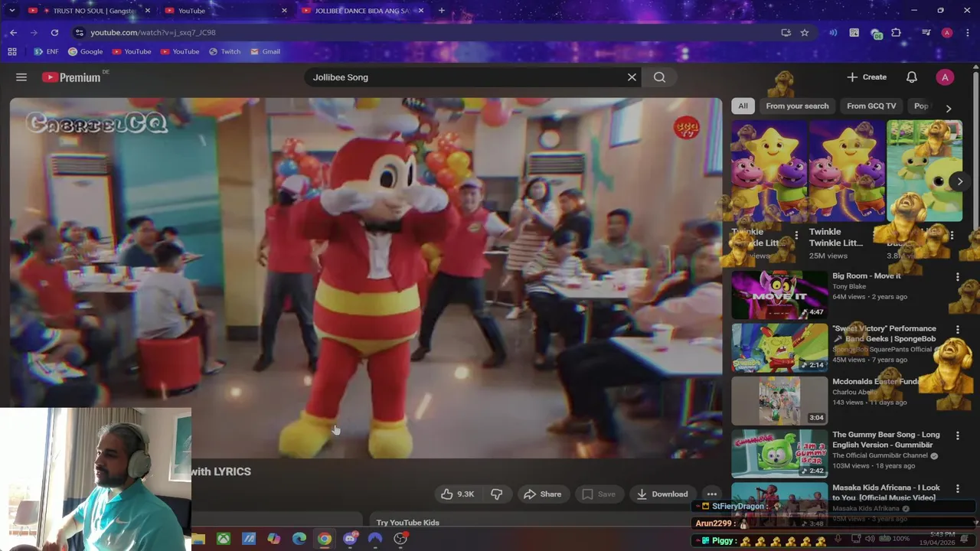The image size is (980, 551).
Task: Open Chrome profile avatar
Action: tap(947, 33)
